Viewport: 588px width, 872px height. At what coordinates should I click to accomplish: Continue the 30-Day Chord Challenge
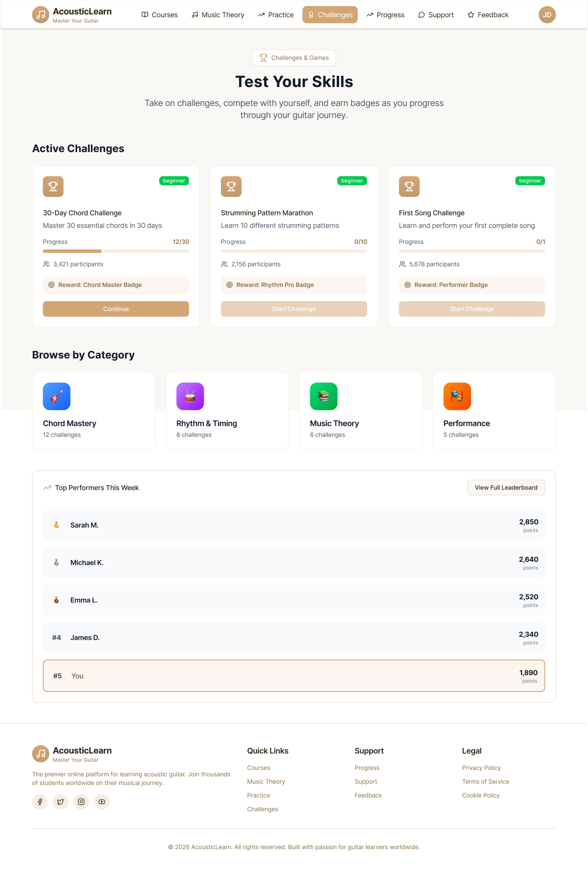point(116,309)
